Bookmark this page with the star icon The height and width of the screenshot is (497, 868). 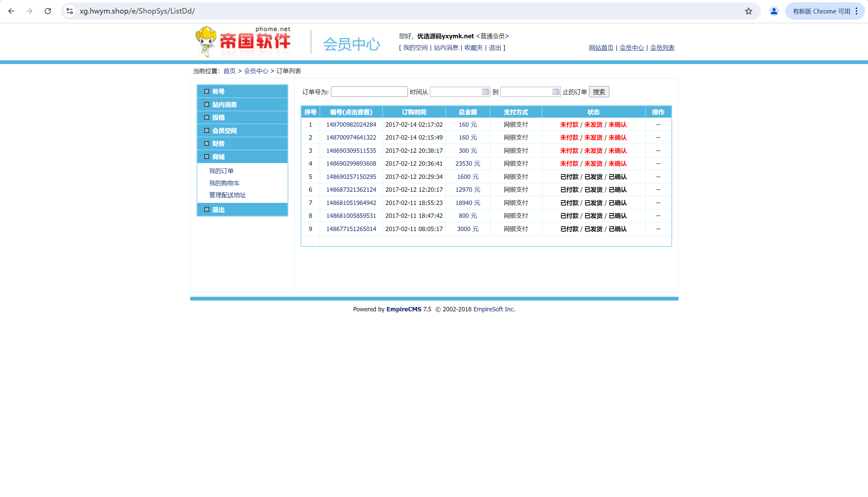click(x=748, y=11)
